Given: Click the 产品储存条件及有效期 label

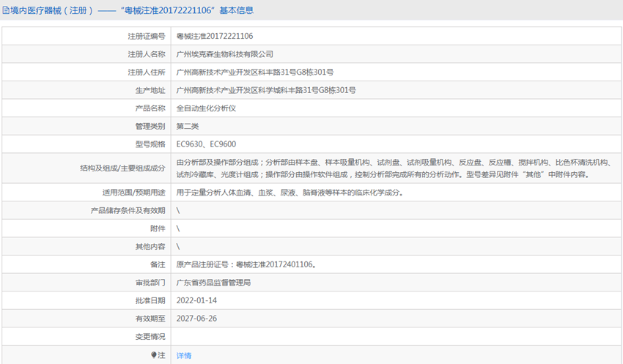Looking at the screenshot, I should click(x=128, y=210).
